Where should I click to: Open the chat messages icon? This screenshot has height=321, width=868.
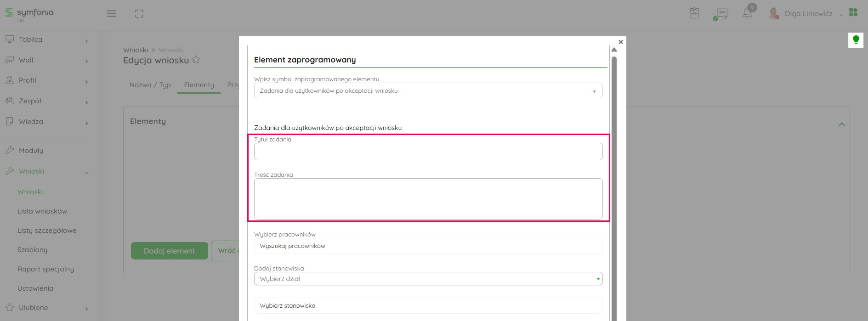point(721,14)
